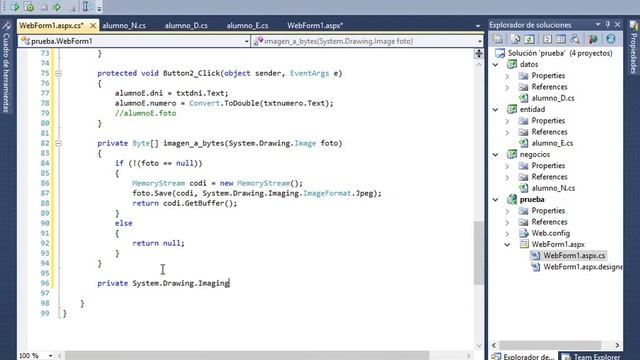Click the Solución 'prueba' solution icon
The image size is (640, 360).
click(500, 53)
